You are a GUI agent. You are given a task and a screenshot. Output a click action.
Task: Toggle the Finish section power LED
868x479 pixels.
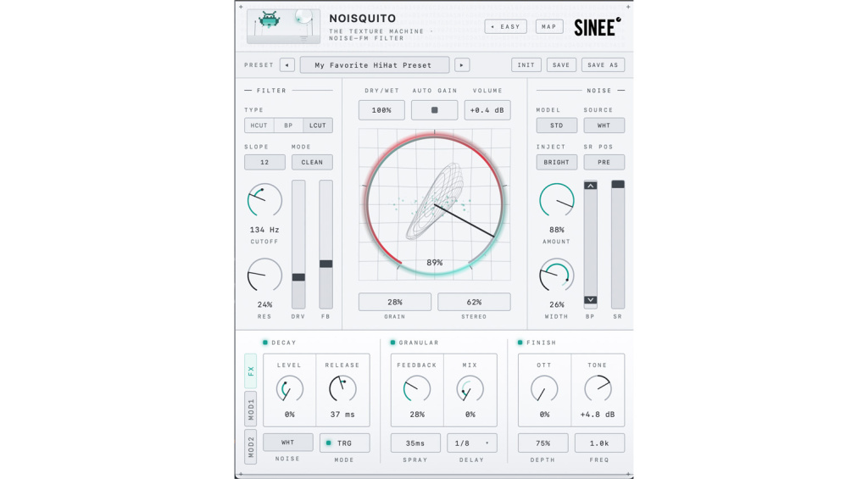tap(520, 343)
